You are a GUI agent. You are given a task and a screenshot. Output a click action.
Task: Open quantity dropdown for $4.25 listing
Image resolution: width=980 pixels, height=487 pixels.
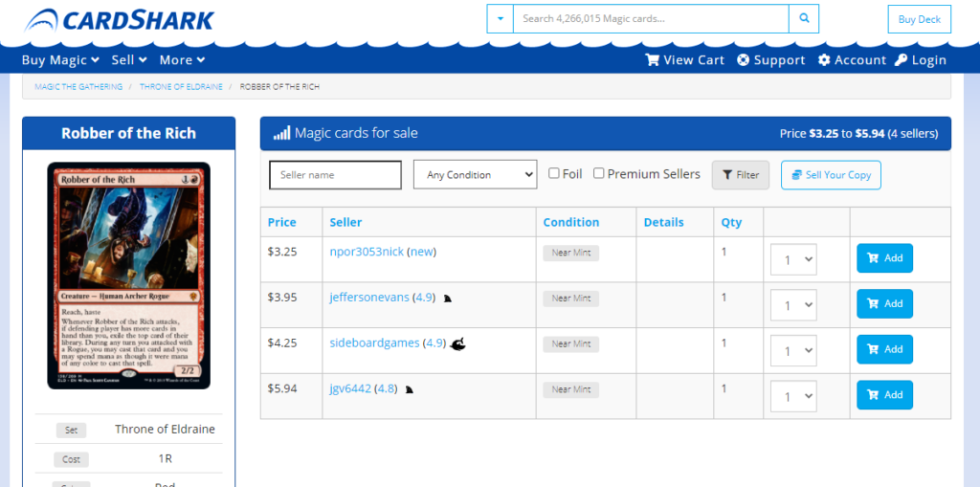[793, 351]
